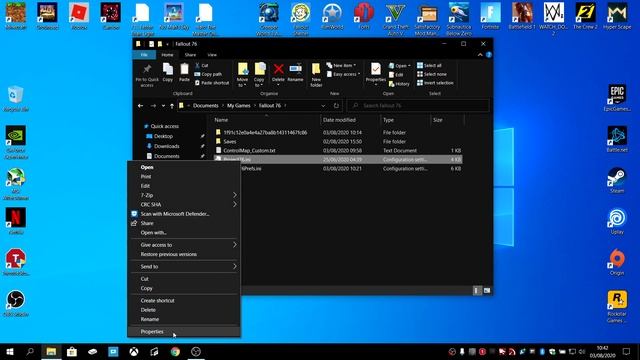Choose Rename in the context menu

click(184, 319)
